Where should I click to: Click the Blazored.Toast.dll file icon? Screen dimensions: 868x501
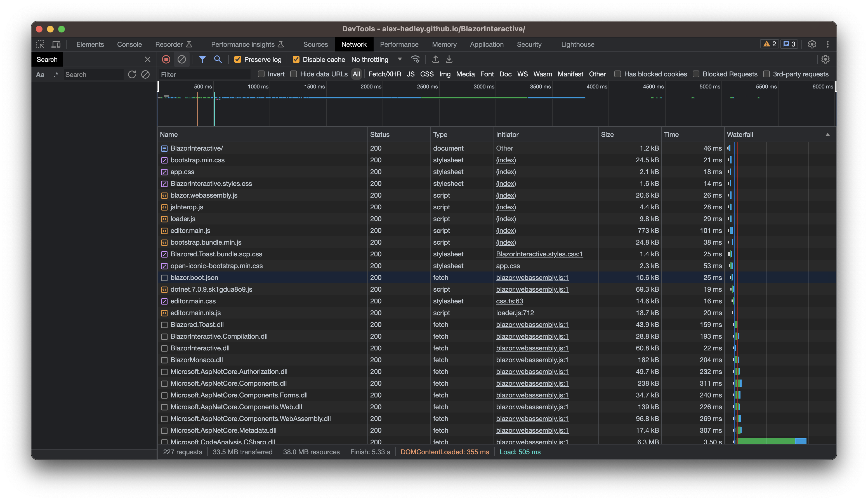(164, 325)
